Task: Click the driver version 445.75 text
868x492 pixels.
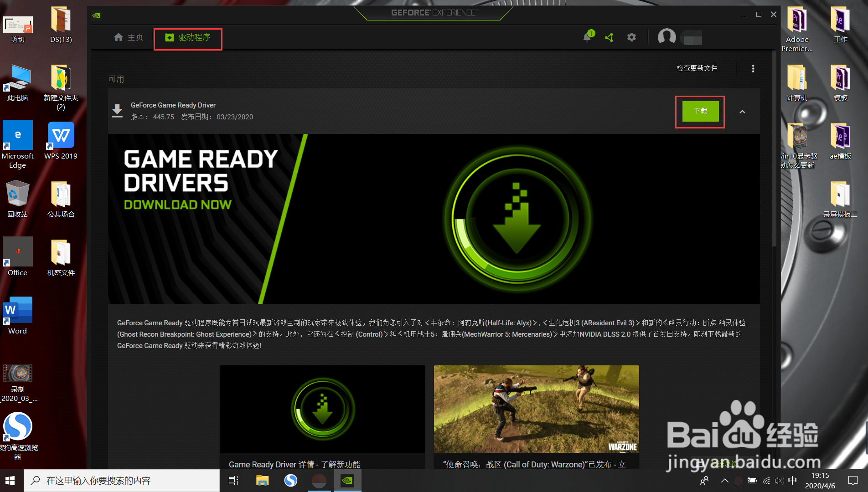Action: point(164,117)
